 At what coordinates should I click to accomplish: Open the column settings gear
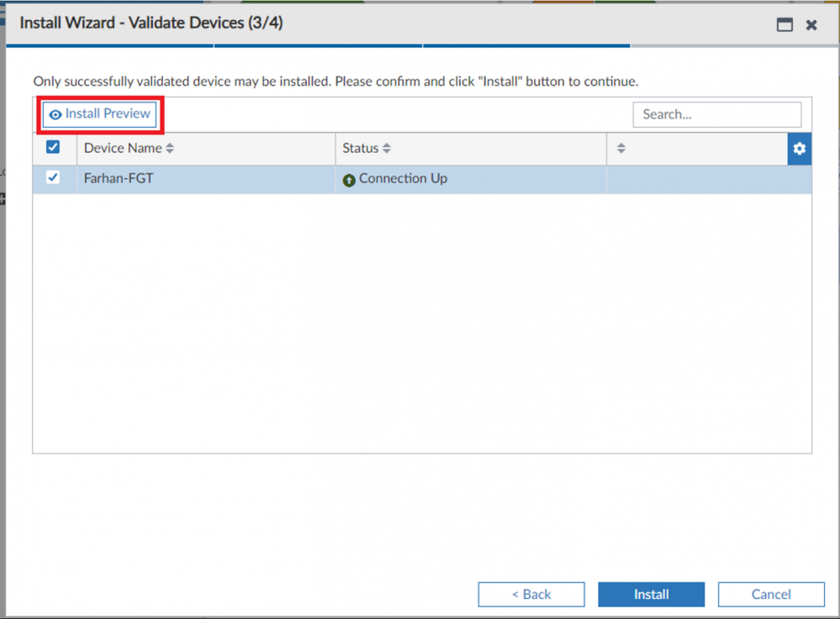pyautogui.click(x=800, y=149)
